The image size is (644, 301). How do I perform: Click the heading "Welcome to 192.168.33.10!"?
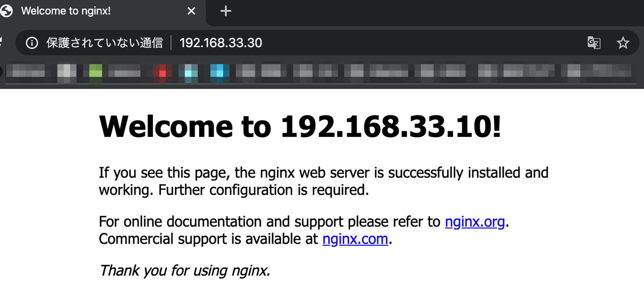tap(300, 127)
